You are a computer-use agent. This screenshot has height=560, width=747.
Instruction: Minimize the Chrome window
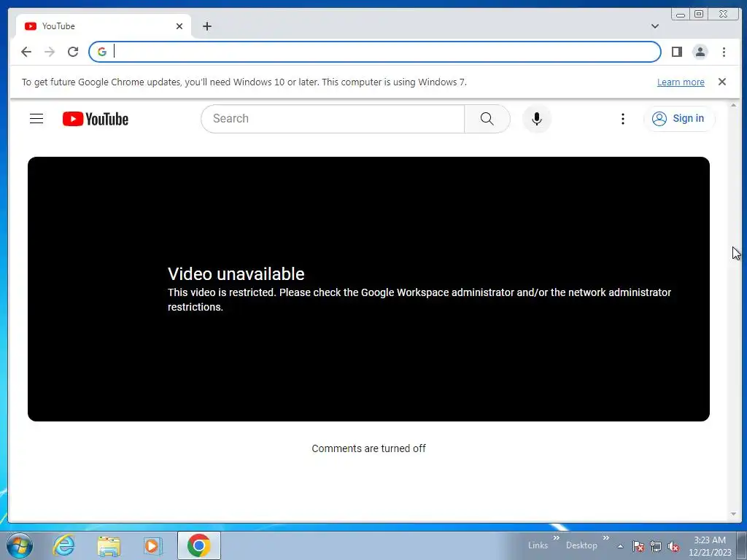click(x=681, y=15)
